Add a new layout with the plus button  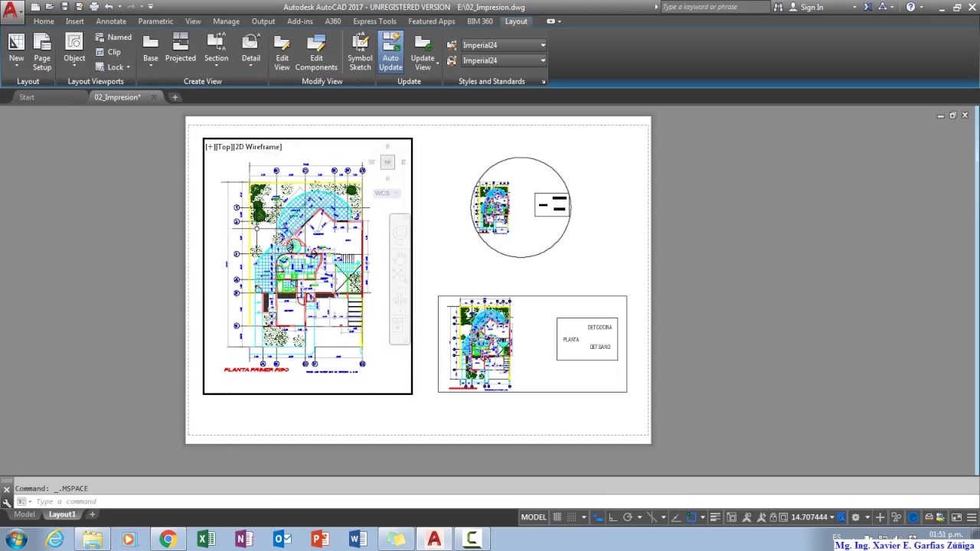point(92,514)
